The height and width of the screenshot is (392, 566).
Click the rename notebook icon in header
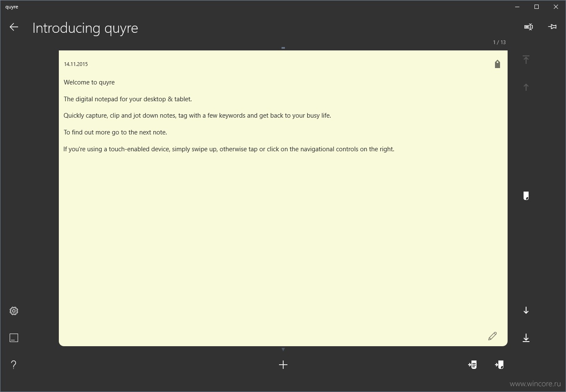tap(529, 27)
